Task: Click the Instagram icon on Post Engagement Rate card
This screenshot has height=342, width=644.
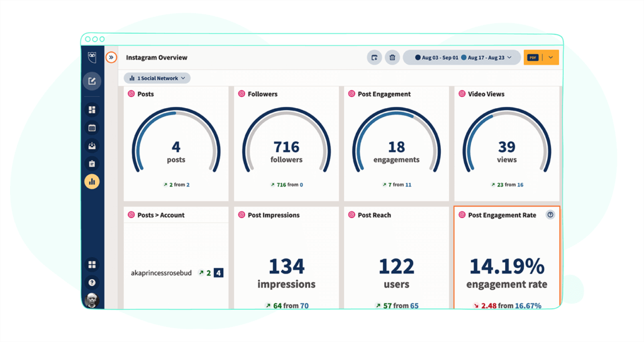Action: [x=462, y=215]
